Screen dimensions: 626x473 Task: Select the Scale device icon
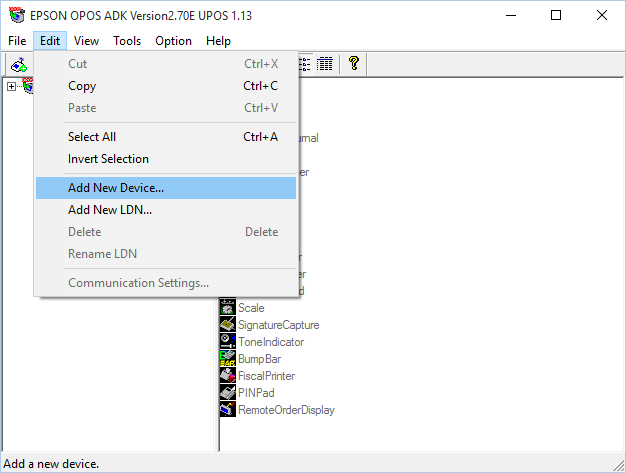[x=228, y=308]
